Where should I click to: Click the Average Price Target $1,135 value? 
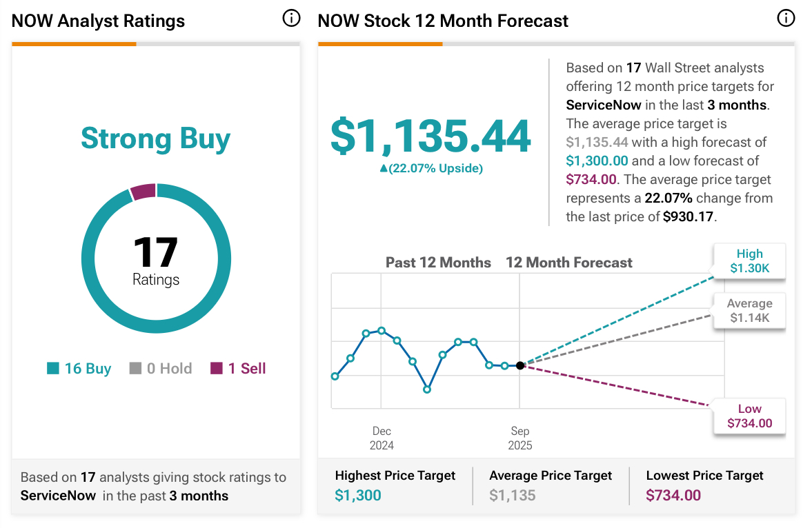(x=513, y=496)
